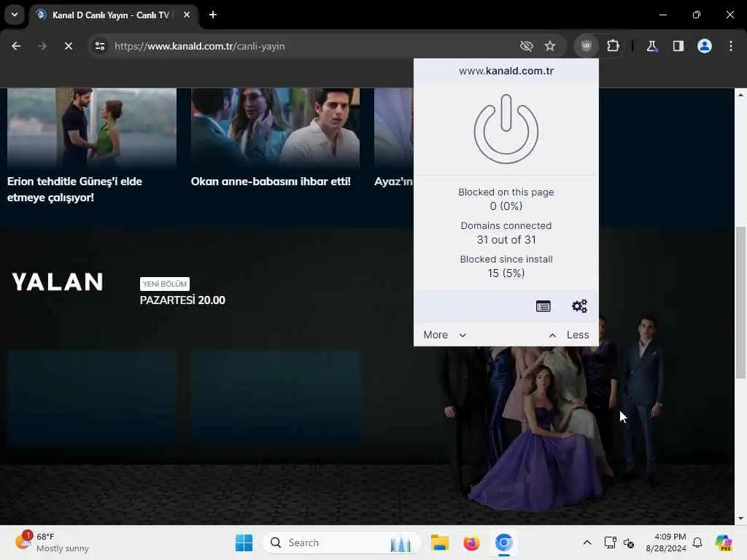Screen dimensions: 747x560
Task: Open the Chrome profile avatar
Action: click(704, 46)
